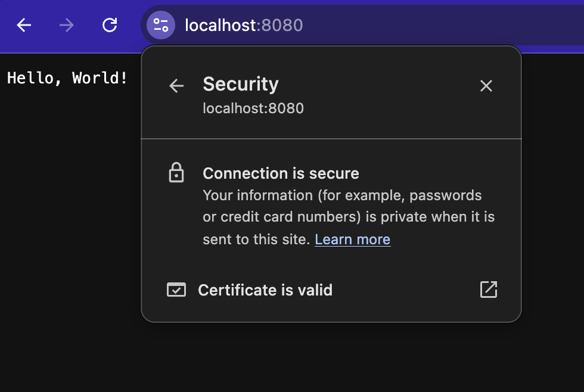Navigate back with the browser back arrow
The height and width of the screenshot is (392, 584).
(23, 25)
